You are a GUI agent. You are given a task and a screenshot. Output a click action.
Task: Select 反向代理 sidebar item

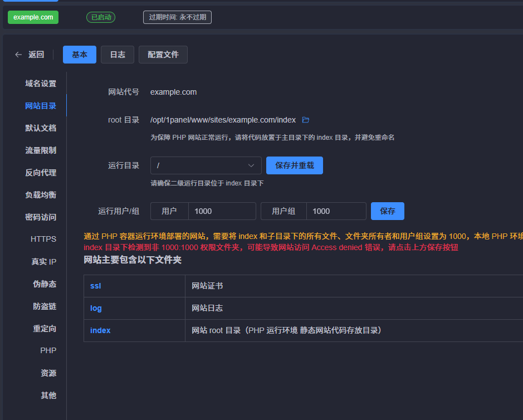coord(41,173)
